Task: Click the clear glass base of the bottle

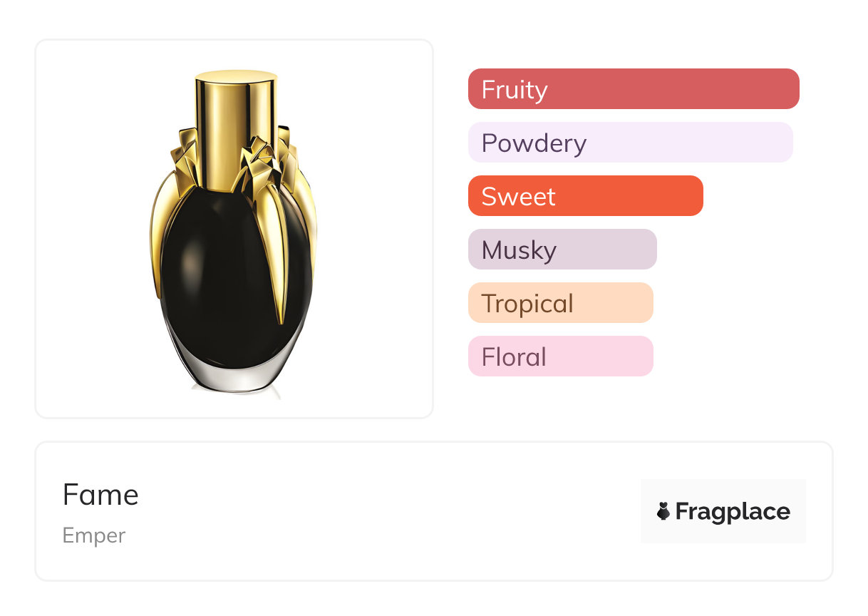Action: pos(234,378)
